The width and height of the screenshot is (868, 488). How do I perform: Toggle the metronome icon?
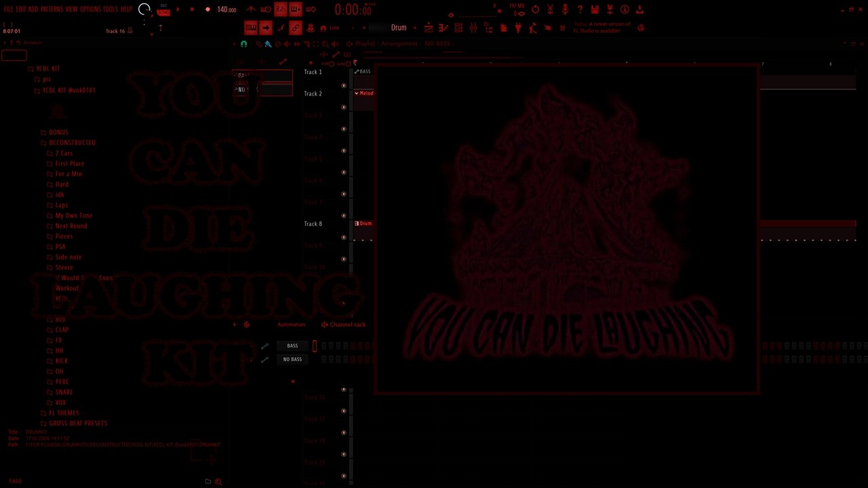(251, 9)
